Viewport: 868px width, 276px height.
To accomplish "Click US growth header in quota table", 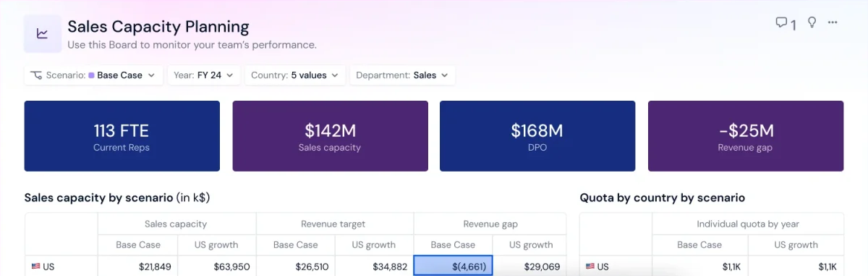I will (x=796, y=245).
